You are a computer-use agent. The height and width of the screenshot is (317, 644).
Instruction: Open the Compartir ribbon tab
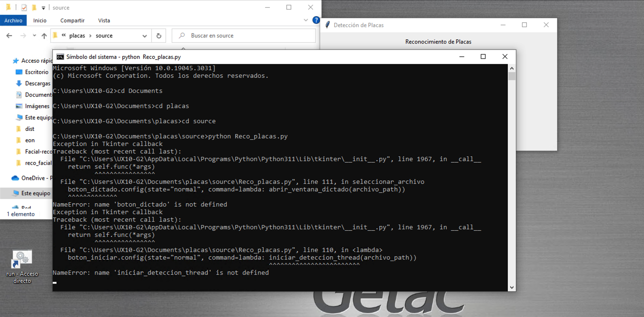click(x=72, y=20)
